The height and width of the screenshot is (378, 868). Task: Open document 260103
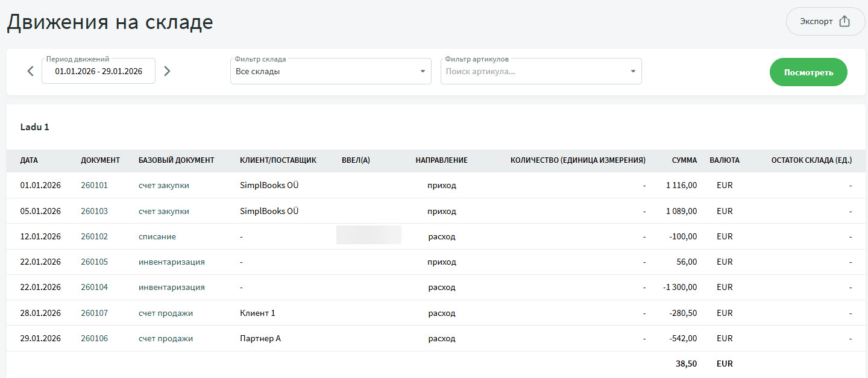click(94, 212)
